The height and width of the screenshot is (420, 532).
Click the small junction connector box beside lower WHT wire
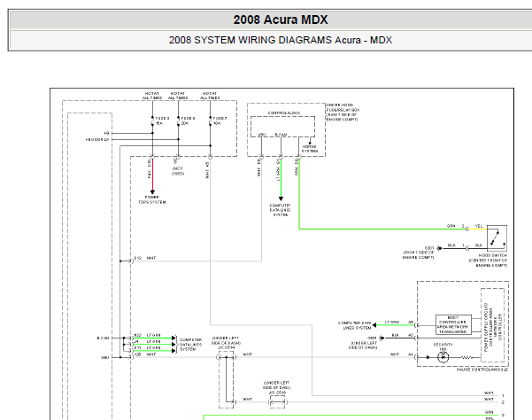click(278, 402)
